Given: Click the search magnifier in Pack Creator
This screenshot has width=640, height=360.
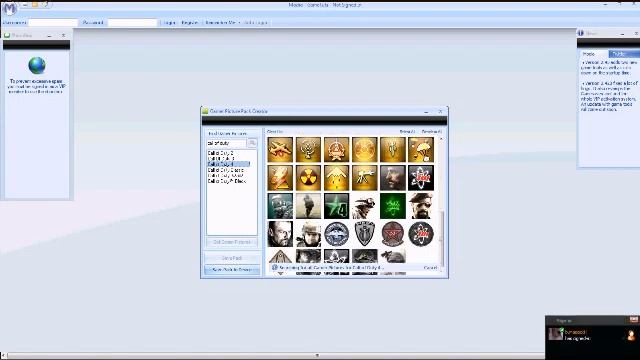Looking at the screenshot, I should [252, 143].
